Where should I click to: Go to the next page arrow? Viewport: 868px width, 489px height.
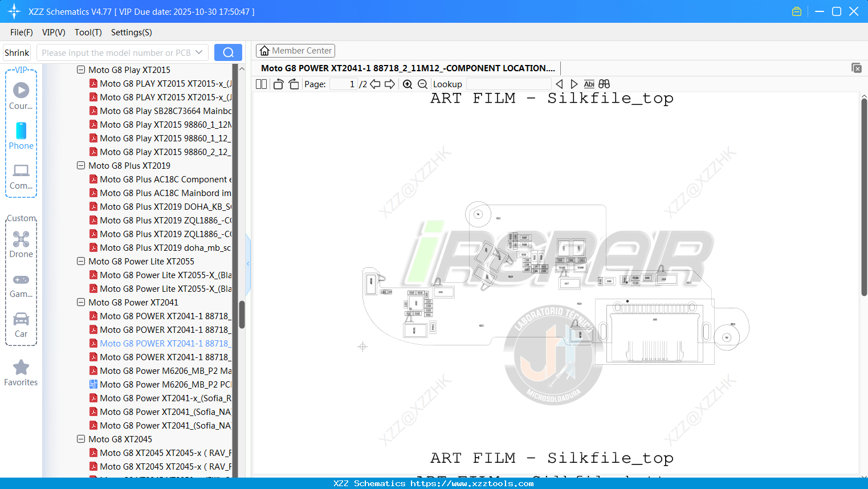[x=390, y=84]
